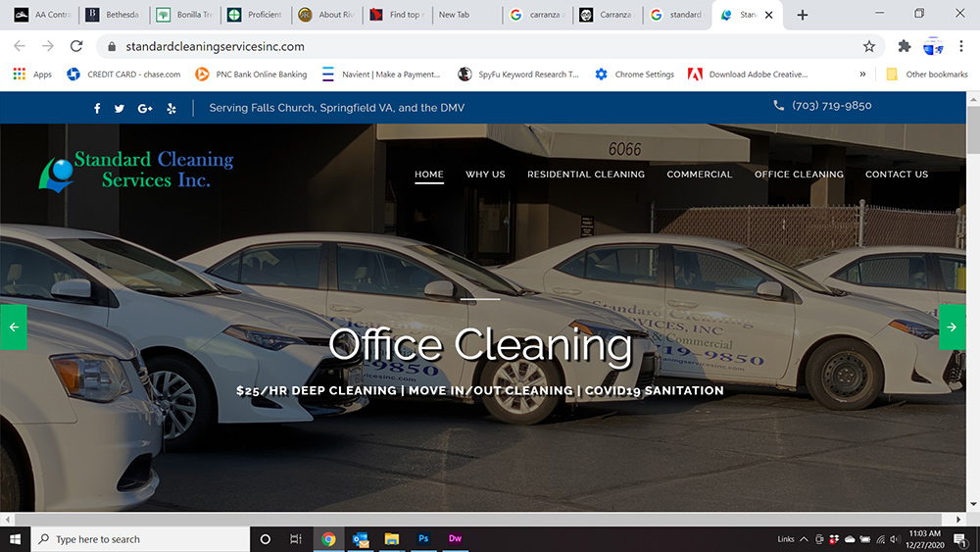The image size is (980, 552).
Task: Open the Extensions puzzle icon
Action: [x=904, y=46]
